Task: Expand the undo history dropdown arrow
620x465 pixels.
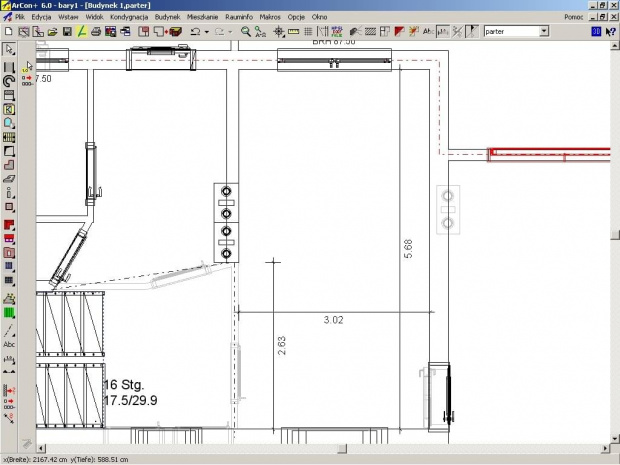Action: (206, 31)
